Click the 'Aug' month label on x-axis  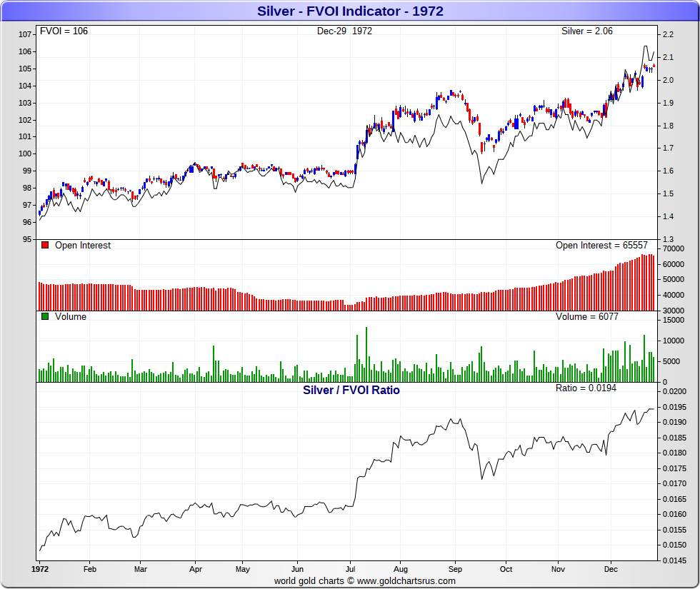tap(401, 570)
